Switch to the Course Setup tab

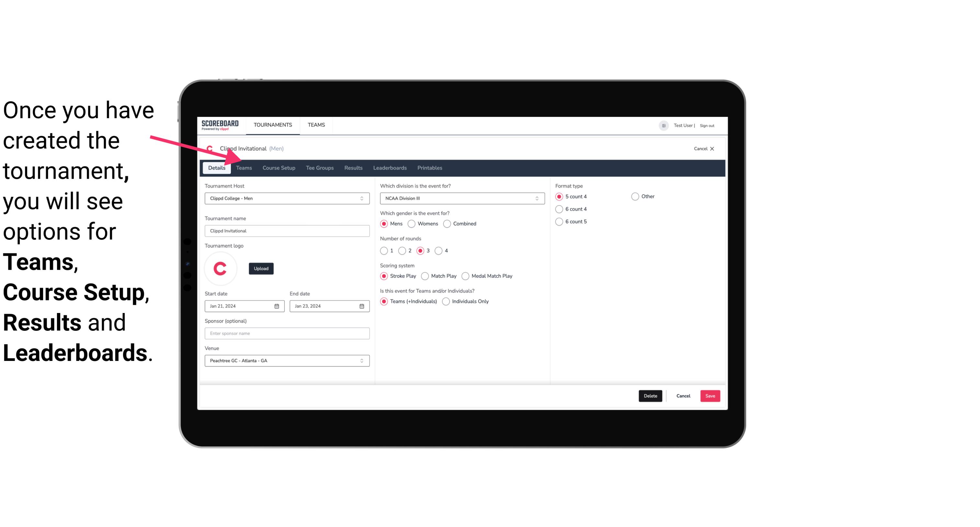click(x=279, y=167)
